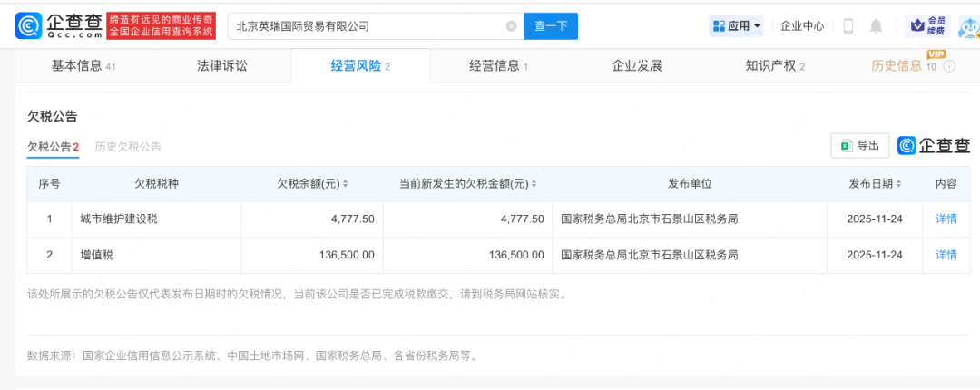Sort by 欠税余额(元) column

(345, 184)
